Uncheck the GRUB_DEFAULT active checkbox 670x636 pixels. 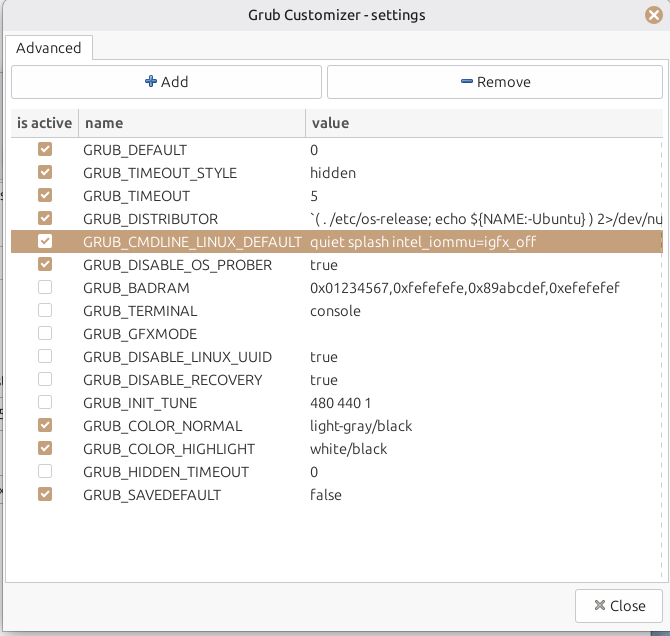[x=44, y=150]
